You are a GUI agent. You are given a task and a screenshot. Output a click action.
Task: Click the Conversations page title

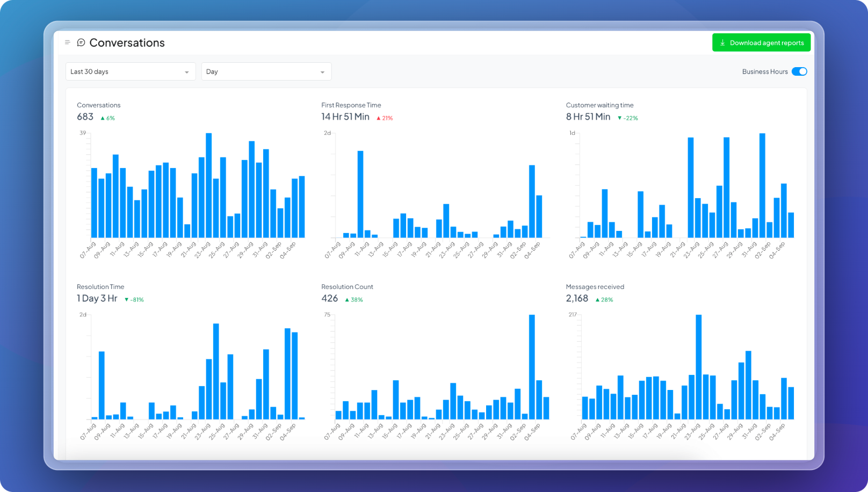click(x=127, y=43)
